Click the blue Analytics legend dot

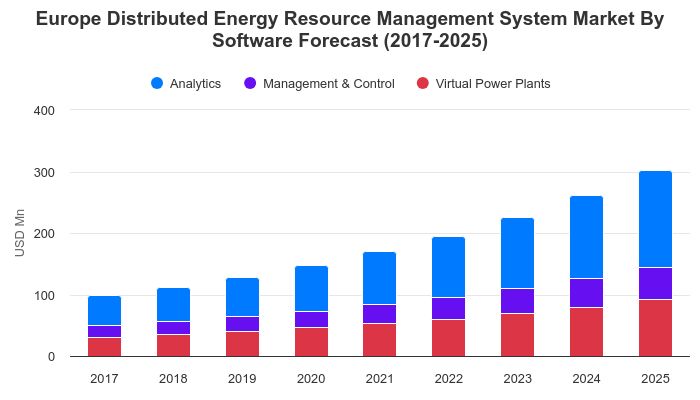[x=157, y=83]
